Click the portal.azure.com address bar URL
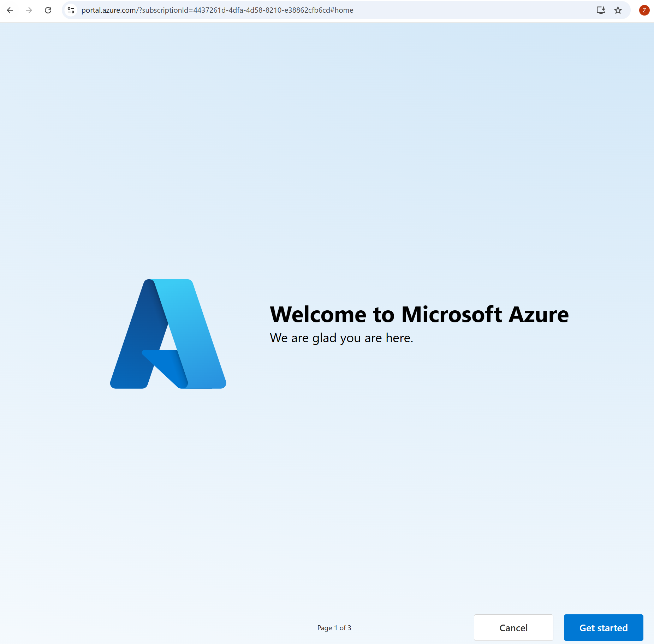The image size is (654, 644). point(217,10)
